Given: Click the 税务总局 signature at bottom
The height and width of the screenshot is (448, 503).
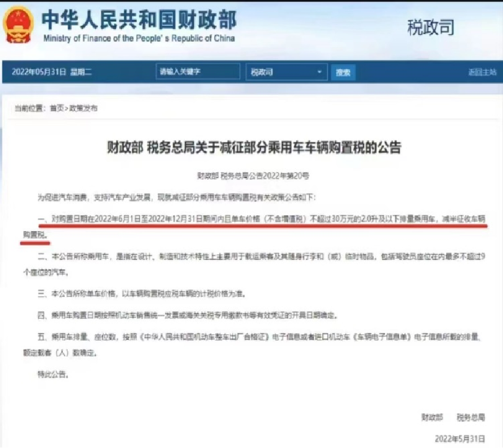Looking at the screenshot, I should tap(471, 417).
